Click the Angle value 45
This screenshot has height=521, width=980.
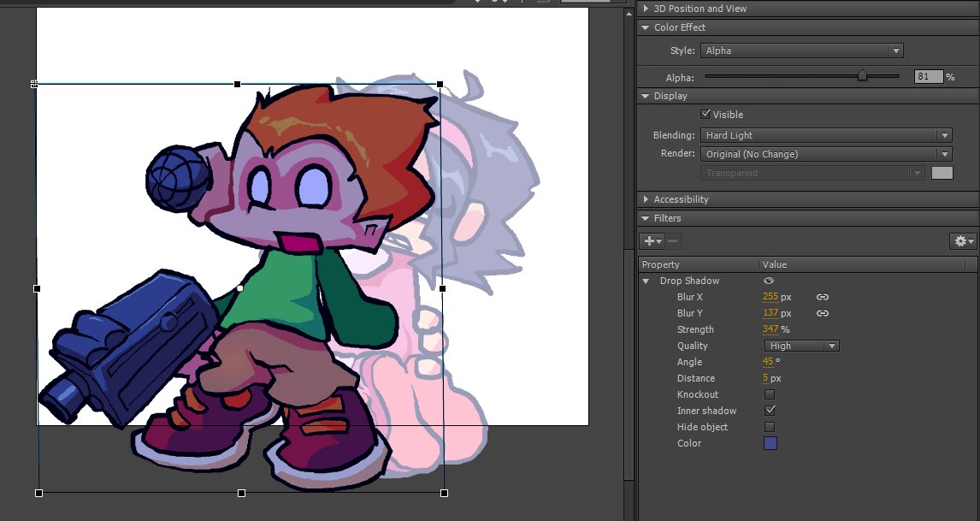click(x=768, y=362)
